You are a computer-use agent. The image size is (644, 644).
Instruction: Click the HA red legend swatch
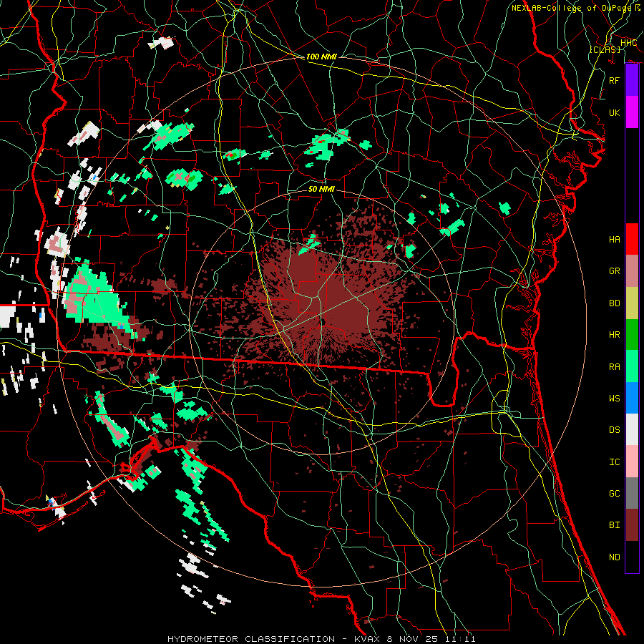click(x=632, y=239)
